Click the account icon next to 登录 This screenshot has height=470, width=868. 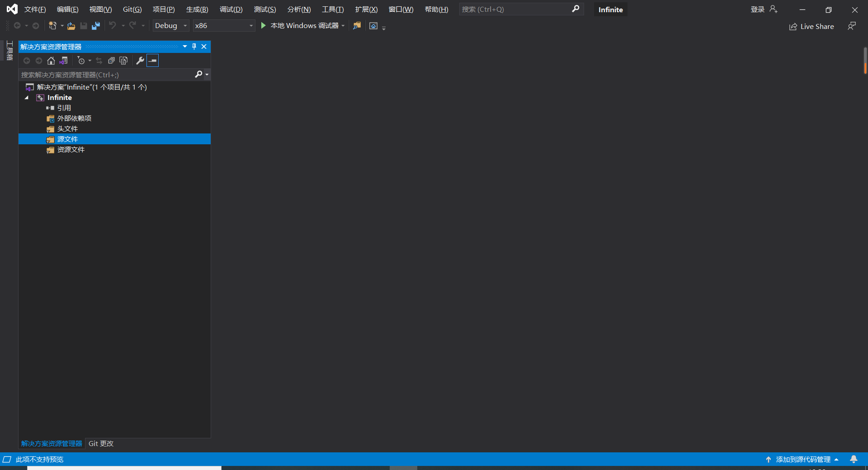tap(774, 9)
